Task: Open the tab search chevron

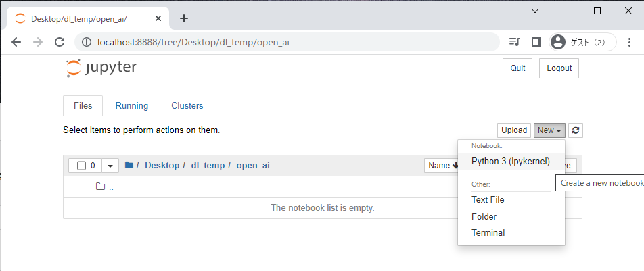Action: point(534,11)
